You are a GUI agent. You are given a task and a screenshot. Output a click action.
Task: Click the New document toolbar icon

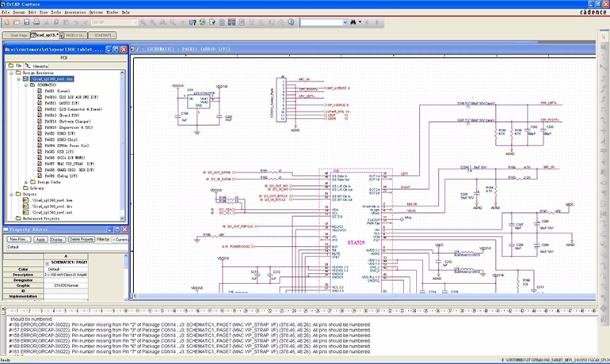tap(7, 22)
